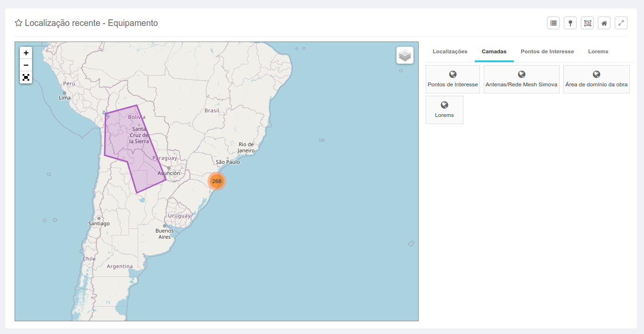The image size is (644, 334).
Task: Click the zoom out button on the map
Action: click(x=26, y=65)
